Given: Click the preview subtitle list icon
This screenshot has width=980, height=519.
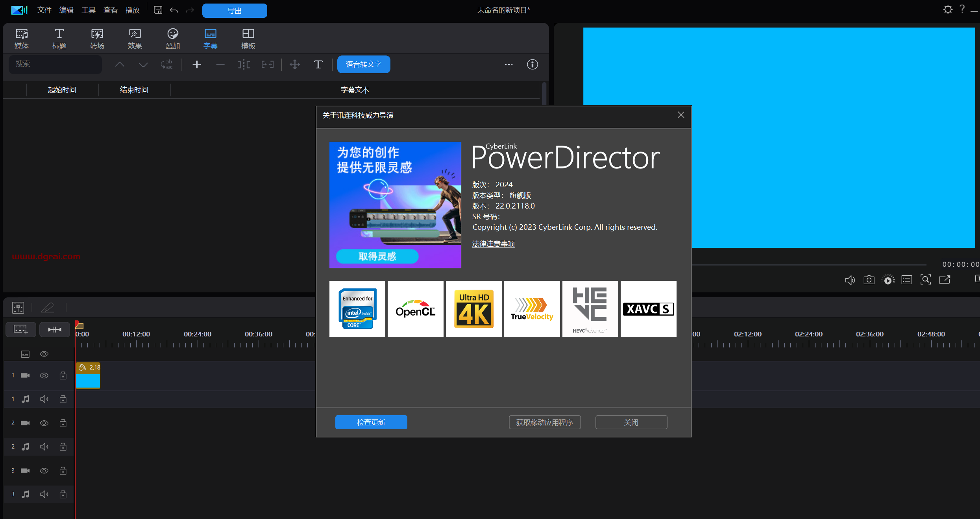Looking at the screenshot, I should point(907,280).
